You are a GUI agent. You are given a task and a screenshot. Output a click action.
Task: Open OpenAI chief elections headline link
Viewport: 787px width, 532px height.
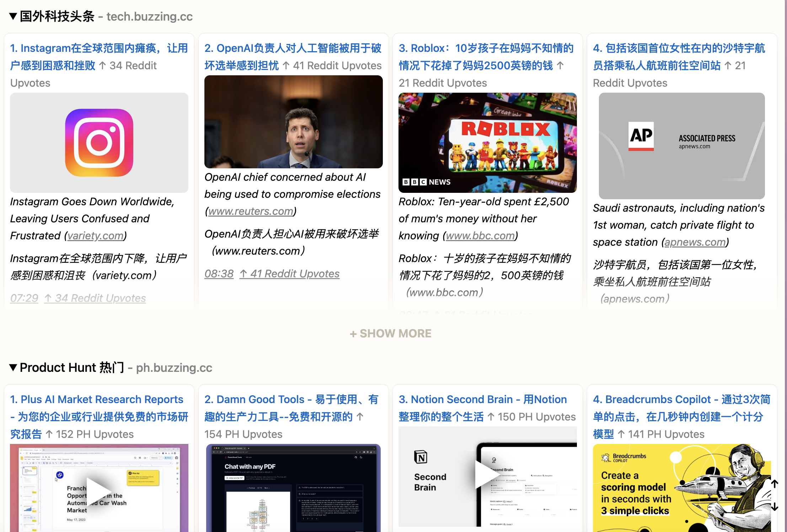click(x=293, y=57)
